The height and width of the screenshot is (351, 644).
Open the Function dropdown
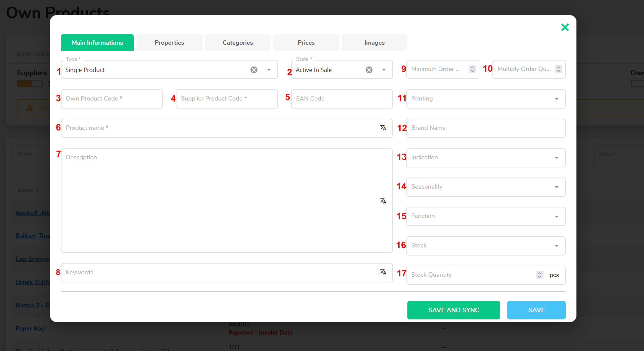[557, 216]
